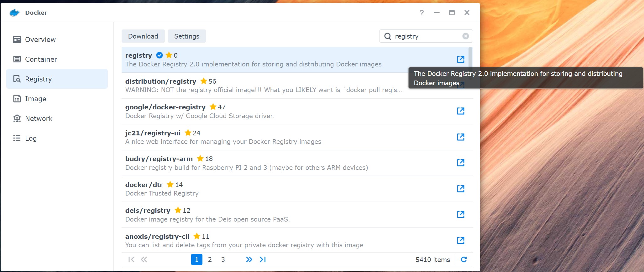Click the 5410 items count

tap(433, 260)
